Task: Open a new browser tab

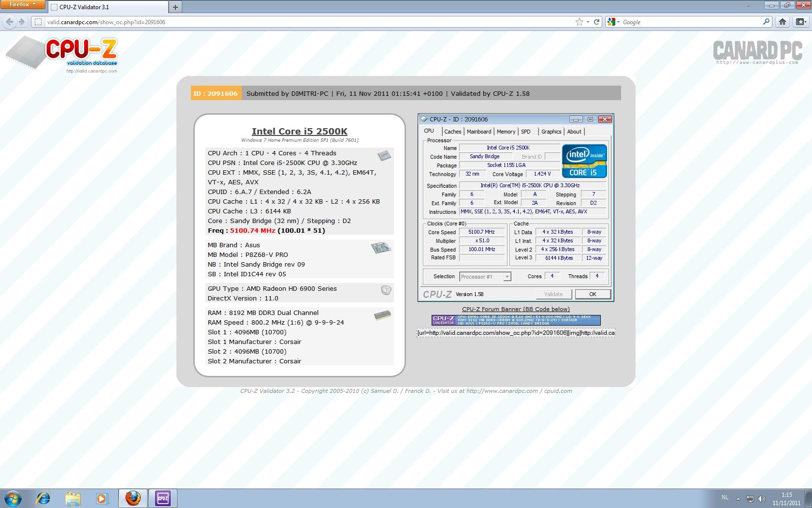Action: pyautogui.click(x=175, y=7)
